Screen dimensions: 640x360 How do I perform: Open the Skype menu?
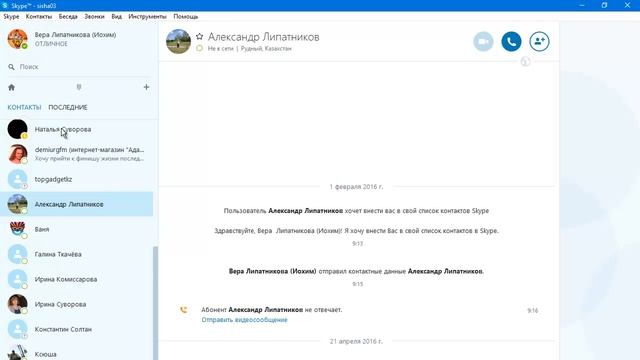pyautogui.click(x=11, y=16)
